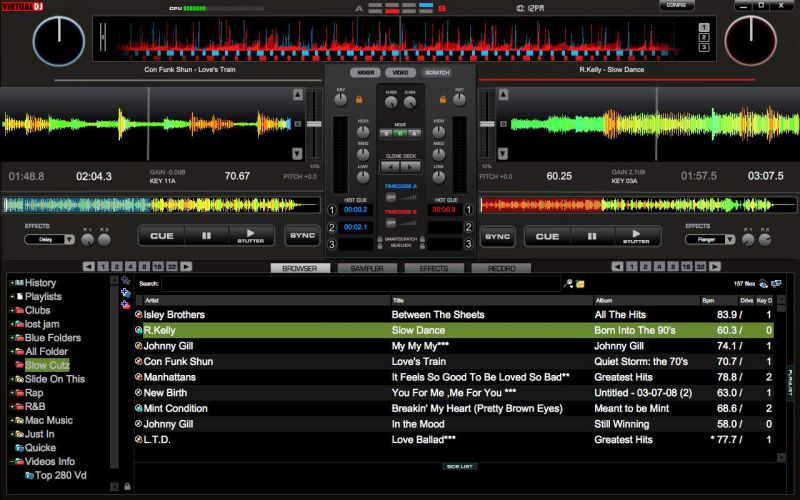Expand the Mac Music folder
The width and height of the screenshot is (800, 500).
[11, 420]
